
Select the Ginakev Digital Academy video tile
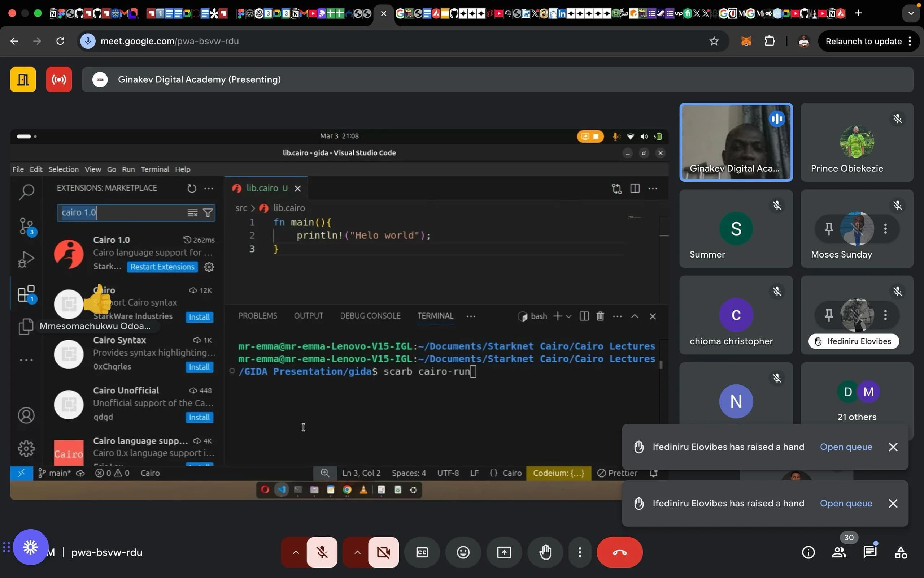click(x=736, y=142)
